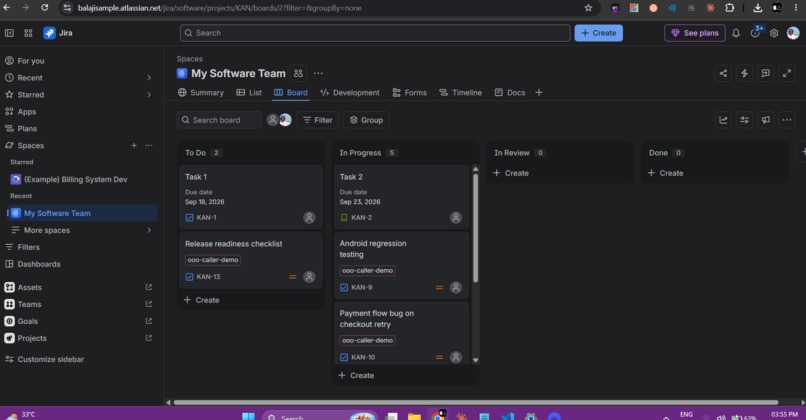Expand More spaces
The image size is (806, 420).
(x=149, y=230)
